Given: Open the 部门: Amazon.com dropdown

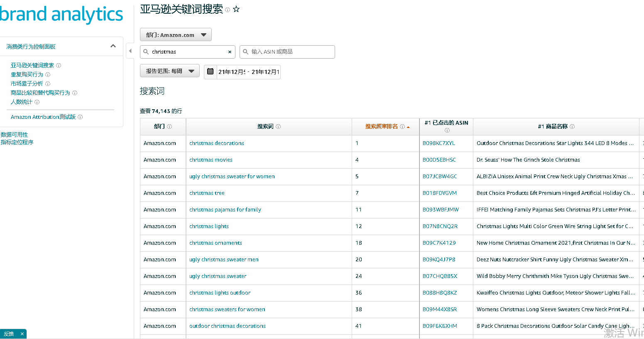Looking at the screenshot, I should [176, 35].
